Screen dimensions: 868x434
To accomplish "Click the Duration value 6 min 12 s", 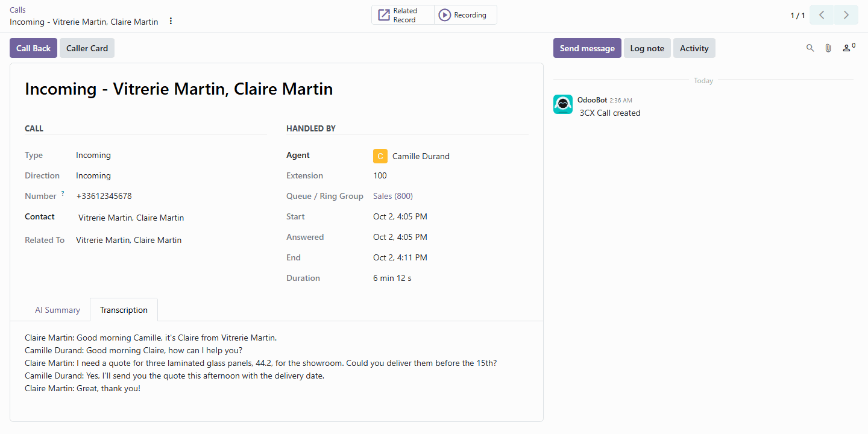I will pyautogui.click(x=392, y=278).
